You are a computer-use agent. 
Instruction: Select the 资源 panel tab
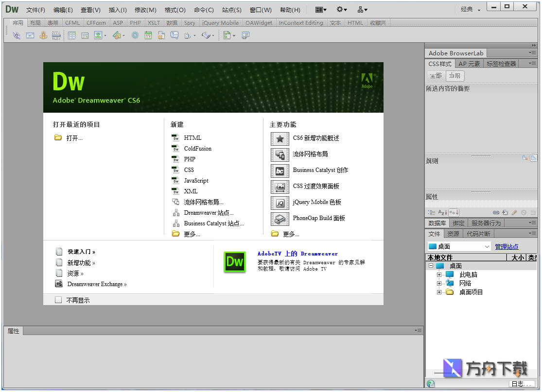453,234
